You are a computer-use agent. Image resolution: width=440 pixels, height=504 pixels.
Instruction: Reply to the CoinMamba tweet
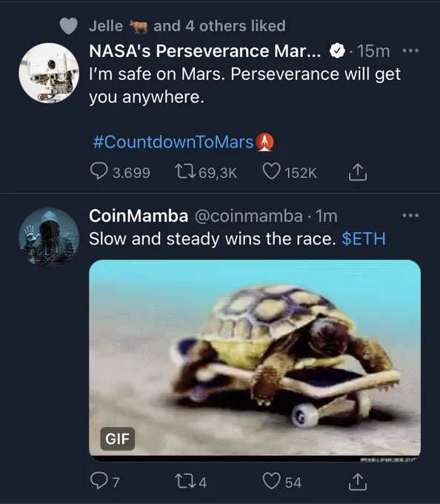tap(105, 482)
